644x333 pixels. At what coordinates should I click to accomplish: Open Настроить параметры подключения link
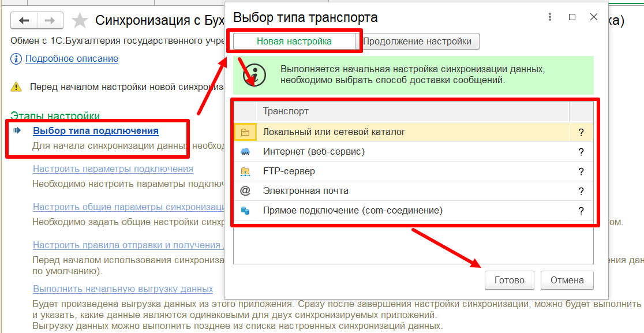pyautogui.click(x=113, y=169)
